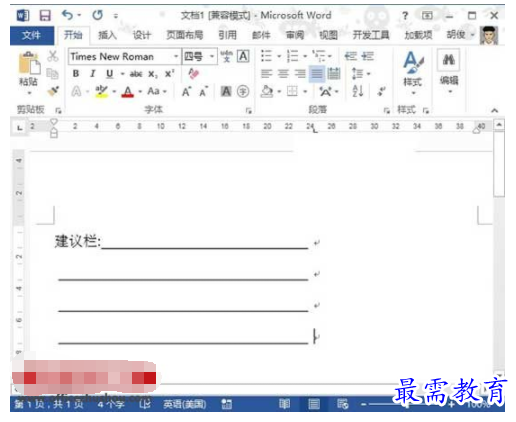Screen dimensions: 516x422
Task: Decrease paragraph indent
Action: 351,56
